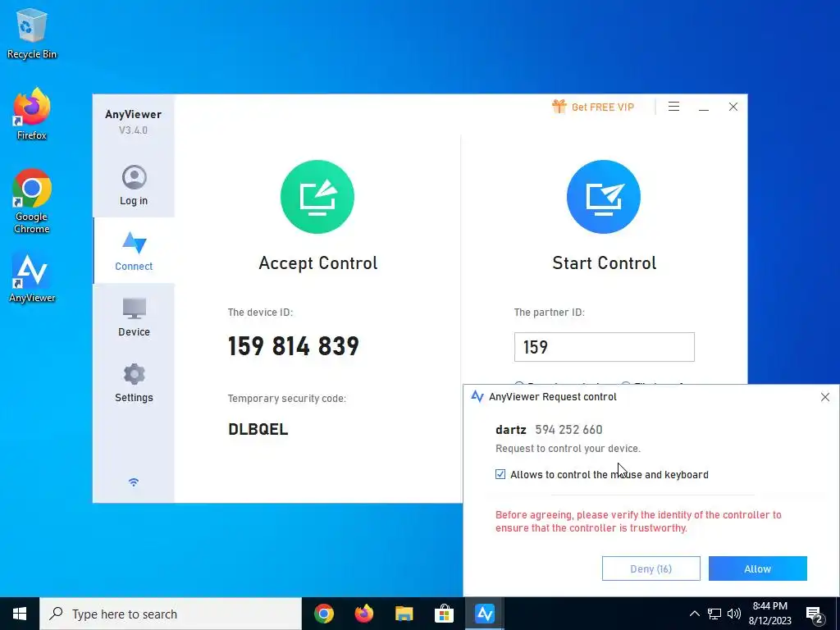
Task: Click the taskbar search box
Action: coord(171,614)
